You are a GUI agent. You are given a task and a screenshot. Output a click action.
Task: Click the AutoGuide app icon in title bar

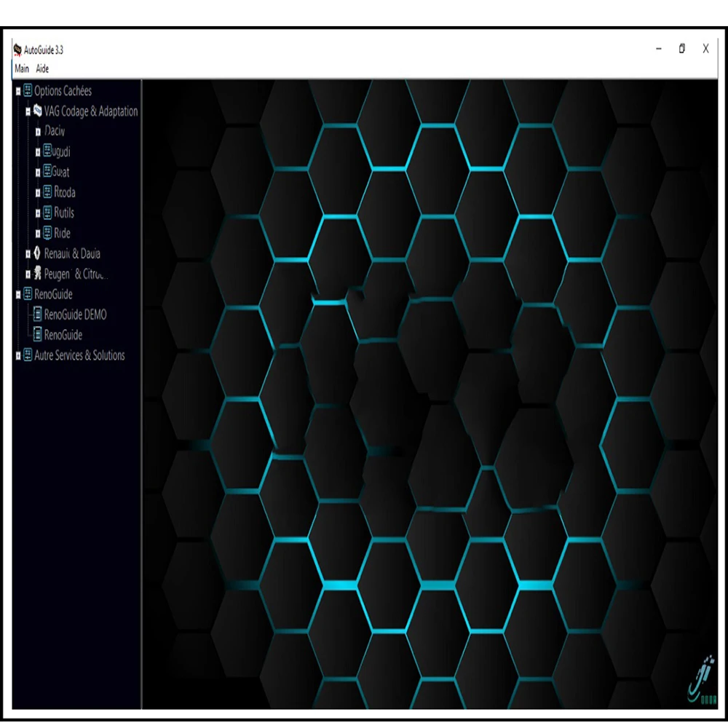point(17,50)
